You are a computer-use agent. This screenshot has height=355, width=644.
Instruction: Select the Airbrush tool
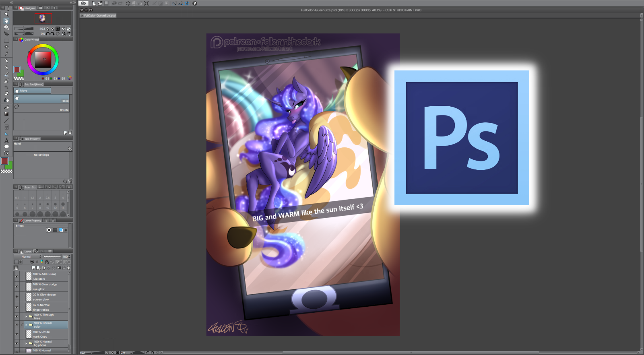tap(6, 81)
